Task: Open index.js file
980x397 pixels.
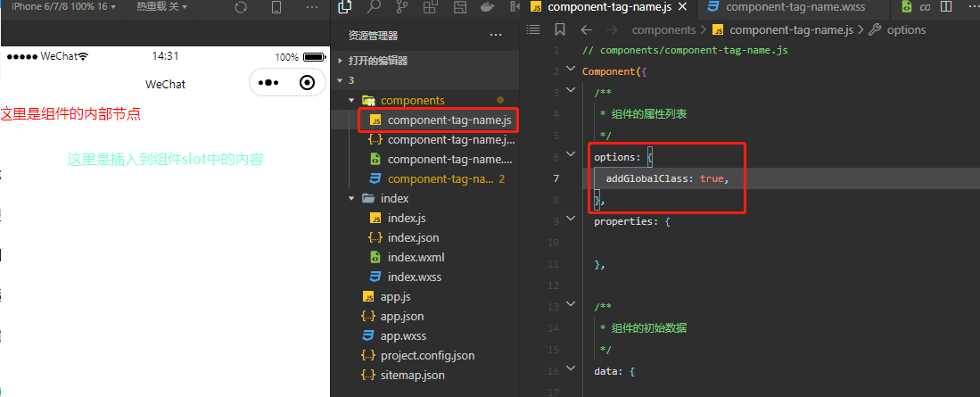Action: pos(407,219)
